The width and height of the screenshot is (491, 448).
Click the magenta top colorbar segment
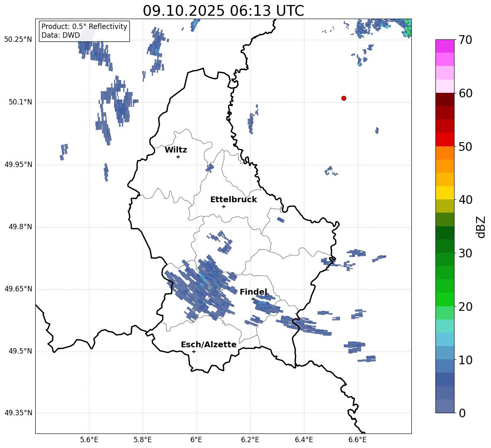tap(445, 46)
